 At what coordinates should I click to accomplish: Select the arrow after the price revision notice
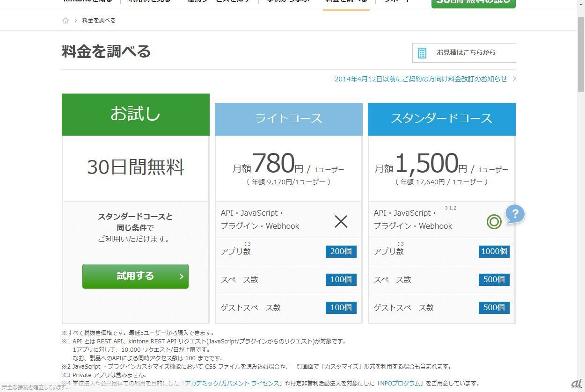pos(514,79)
